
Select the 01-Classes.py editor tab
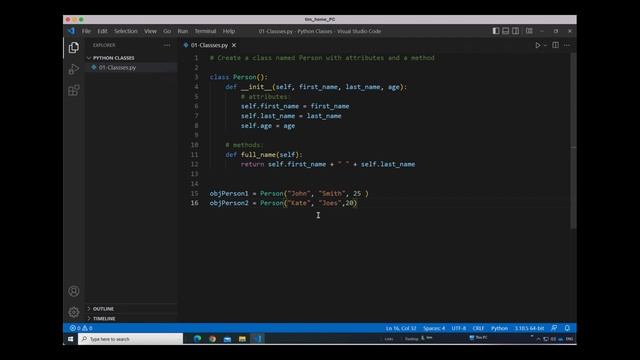(209, 45)
